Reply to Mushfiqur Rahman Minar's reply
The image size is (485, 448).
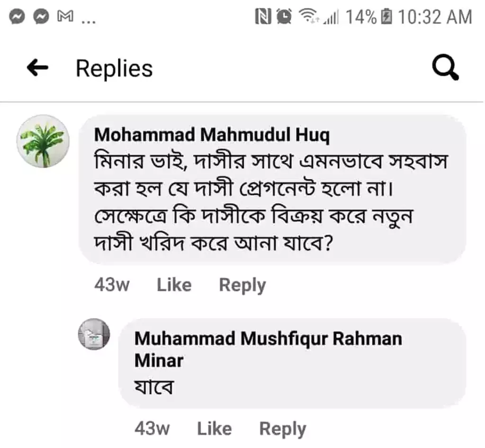tap(282, 429)
